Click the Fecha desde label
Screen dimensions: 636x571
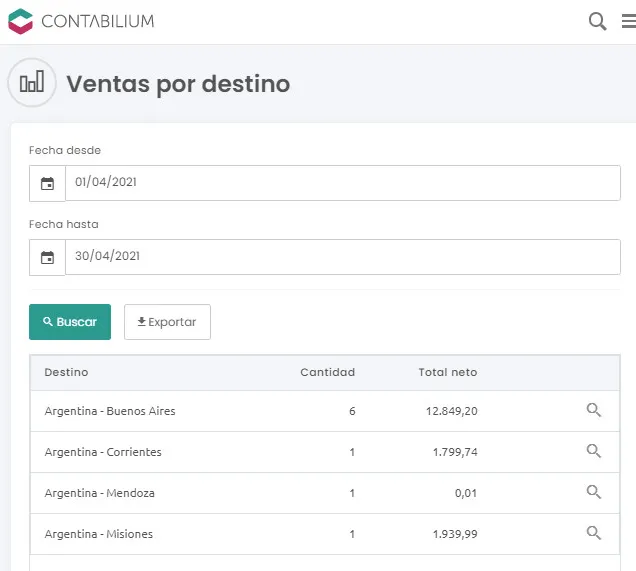click(x=65, y=150)
